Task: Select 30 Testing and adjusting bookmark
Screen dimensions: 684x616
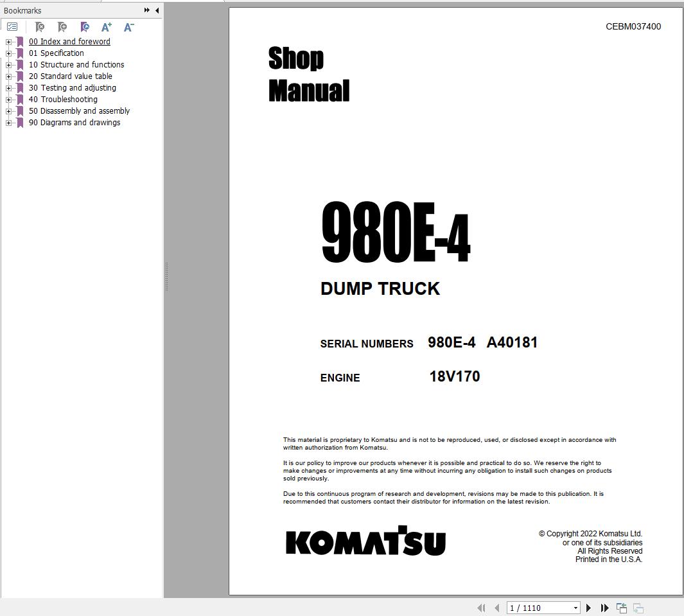Action: tap(73, 88)
